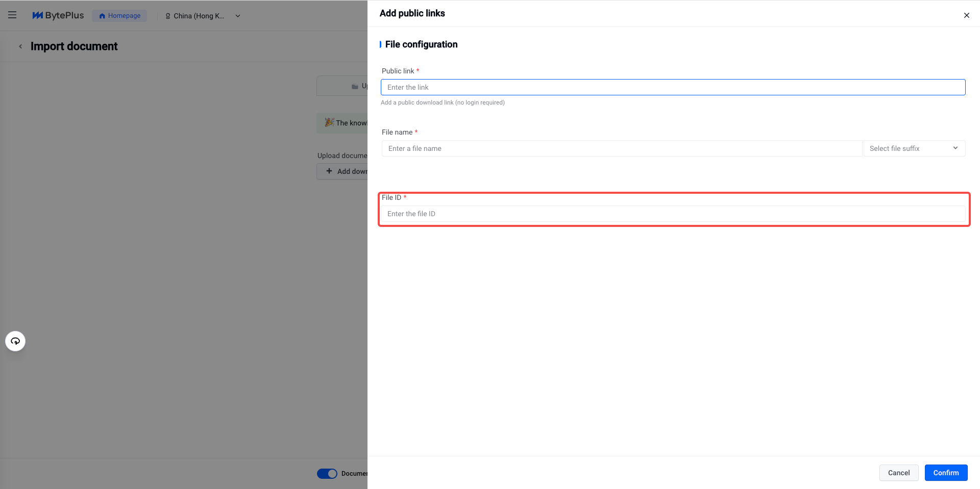Close the Add public links panel
Image resolution: width=980 pixels, height=489 pixels.
[966, 15]
